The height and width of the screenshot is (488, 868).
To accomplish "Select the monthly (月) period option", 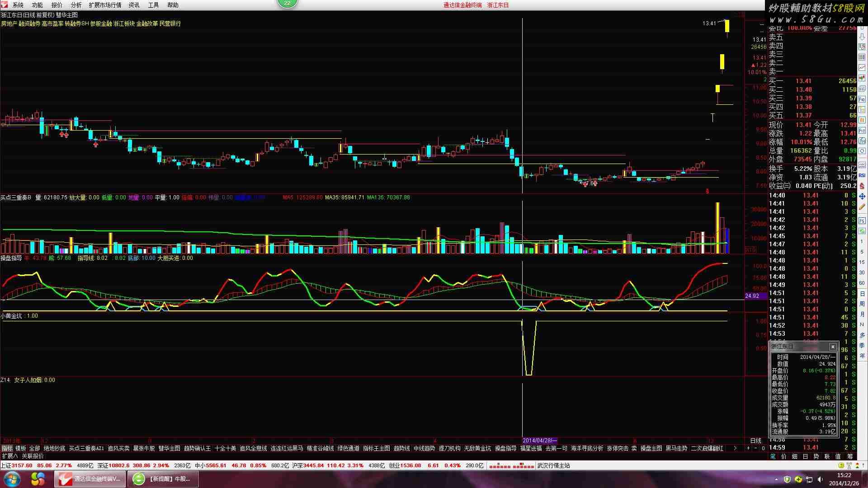I will [862, 314].
